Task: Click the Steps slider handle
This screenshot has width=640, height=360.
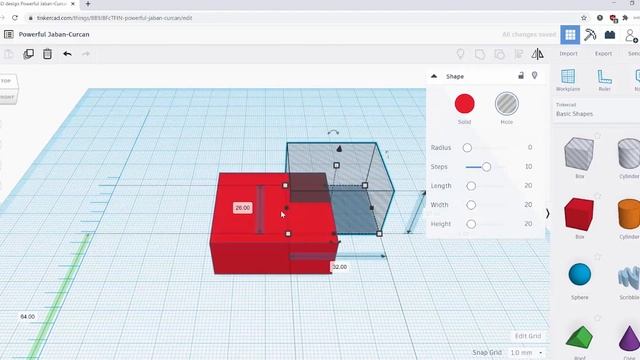Action: point(486,167)
